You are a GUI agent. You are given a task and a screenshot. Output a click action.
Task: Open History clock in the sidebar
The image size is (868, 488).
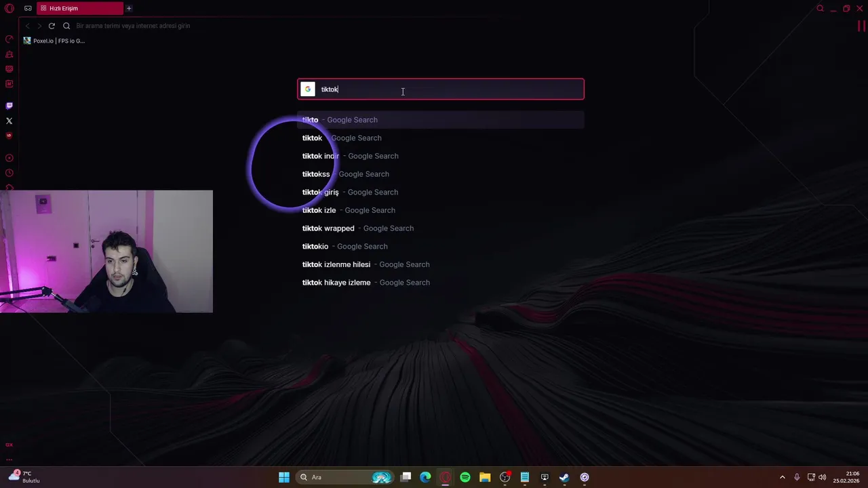(9, 173)
